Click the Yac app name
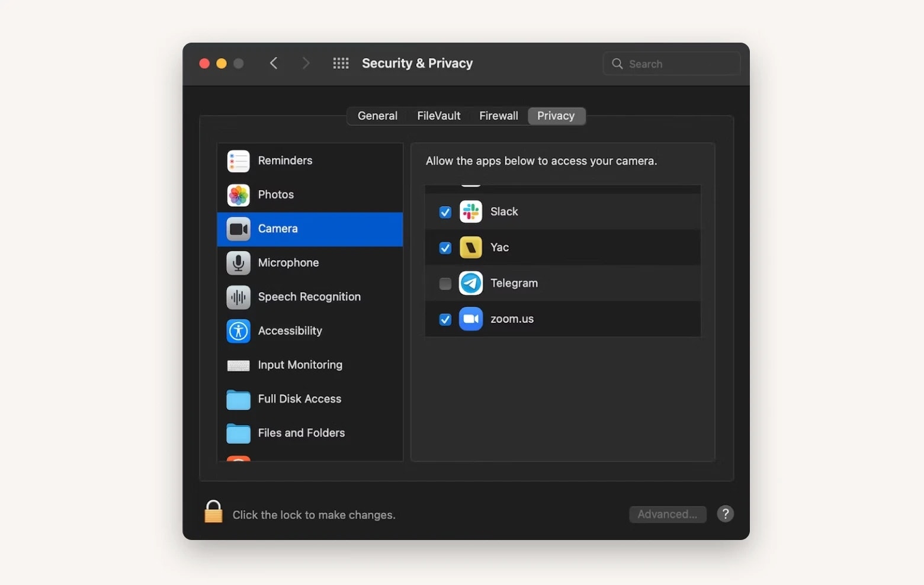Image resolution: width=924 pixels, height=585 pixels. pyautogui.click(x=499, y=247)
